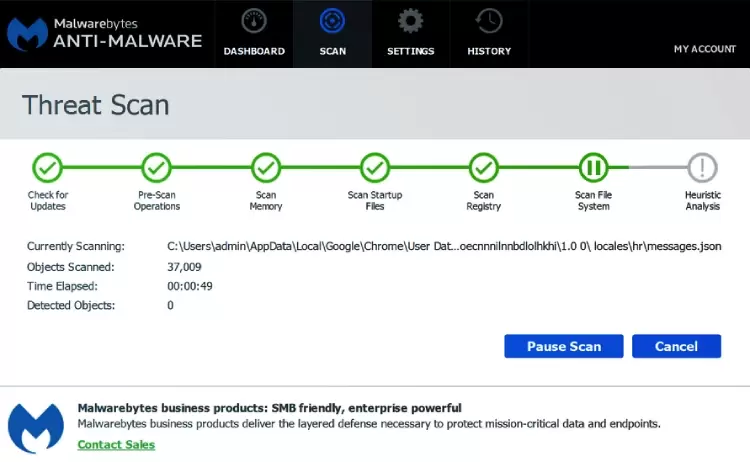The height and width of the screenshot is (462, 750).
Task: Click the 'Scan Startup Files' step label
Action: 375,201
